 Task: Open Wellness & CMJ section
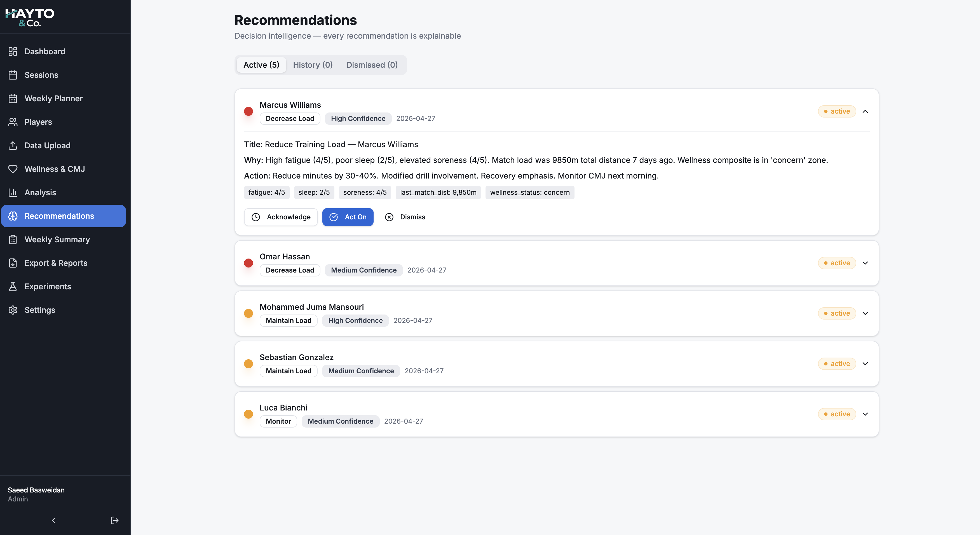[64, 169]
